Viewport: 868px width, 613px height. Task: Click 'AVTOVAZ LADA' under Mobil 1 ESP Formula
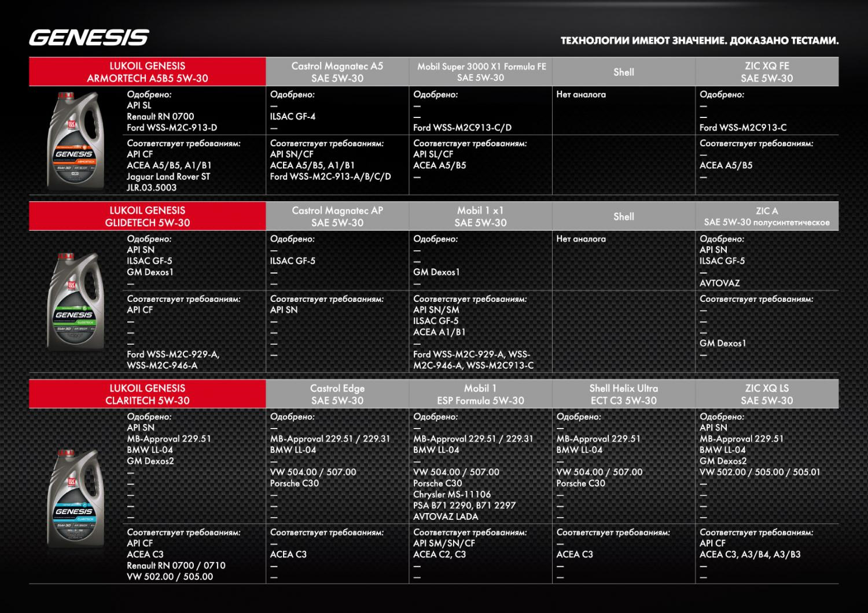(446, 516)
